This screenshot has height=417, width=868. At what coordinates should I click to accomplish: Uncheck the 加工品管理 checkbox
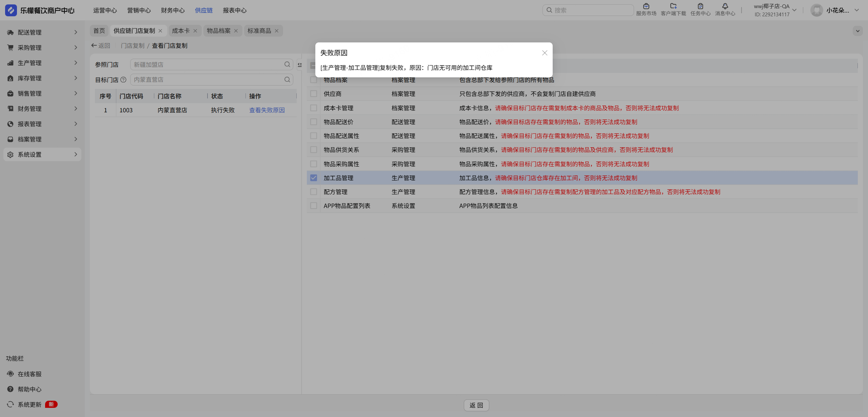[314, 178]
